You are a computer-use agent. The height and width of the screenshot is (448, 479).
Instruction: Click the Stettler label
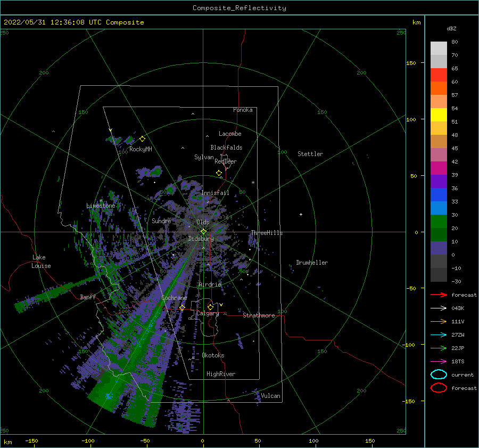tap(310, 154)
